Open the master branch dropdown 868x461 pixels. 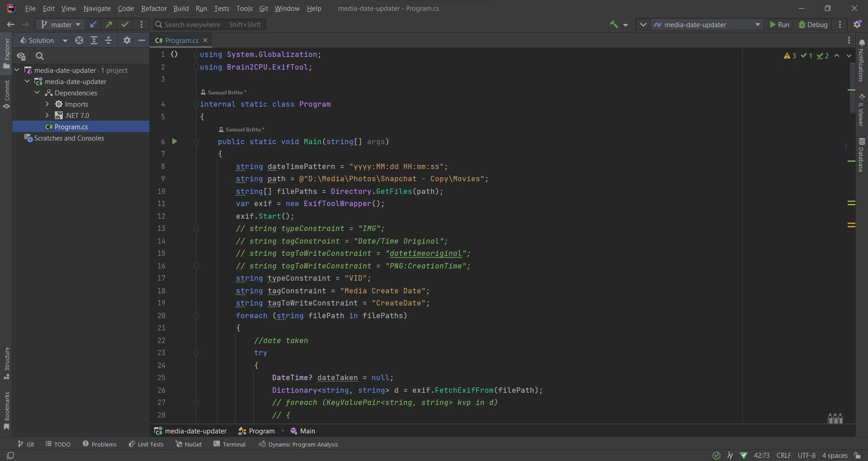(x=61, y=24)
